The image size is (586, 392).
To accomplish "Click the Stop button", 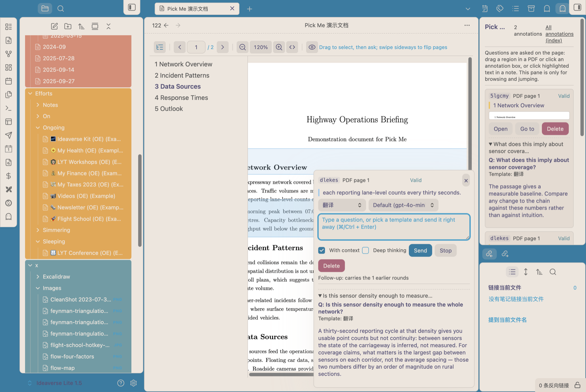I will coord(446,251).
